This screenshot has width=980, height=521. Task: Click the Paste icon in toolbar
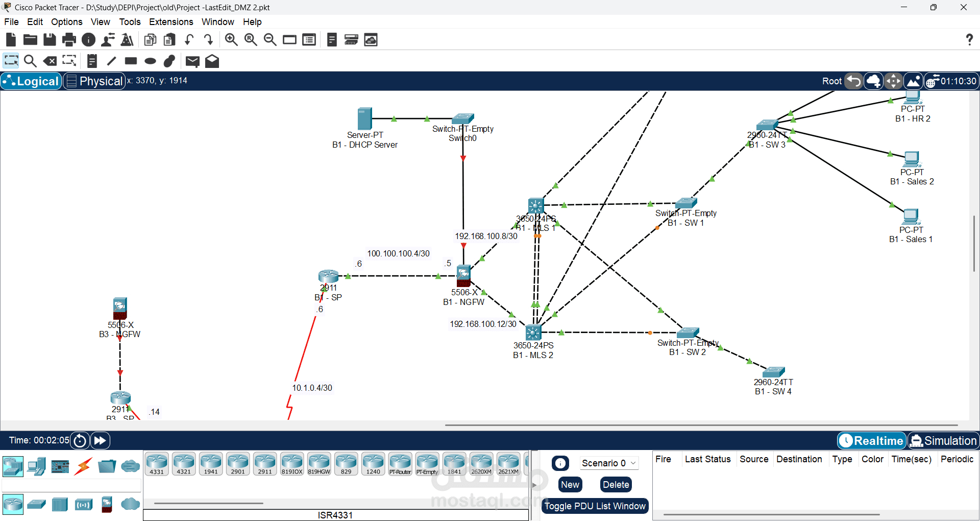[169, 40]
